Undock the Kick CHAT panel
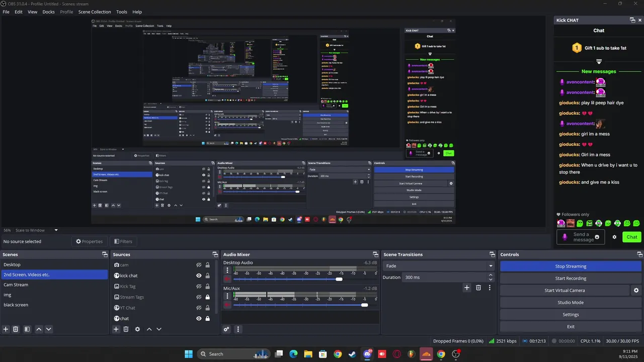 click(632, 20)
